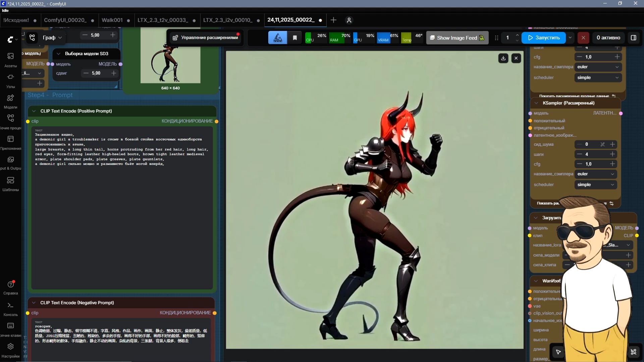Open Управление расширениями manager
Screen dimensions: 644x362
pos(205,38)
